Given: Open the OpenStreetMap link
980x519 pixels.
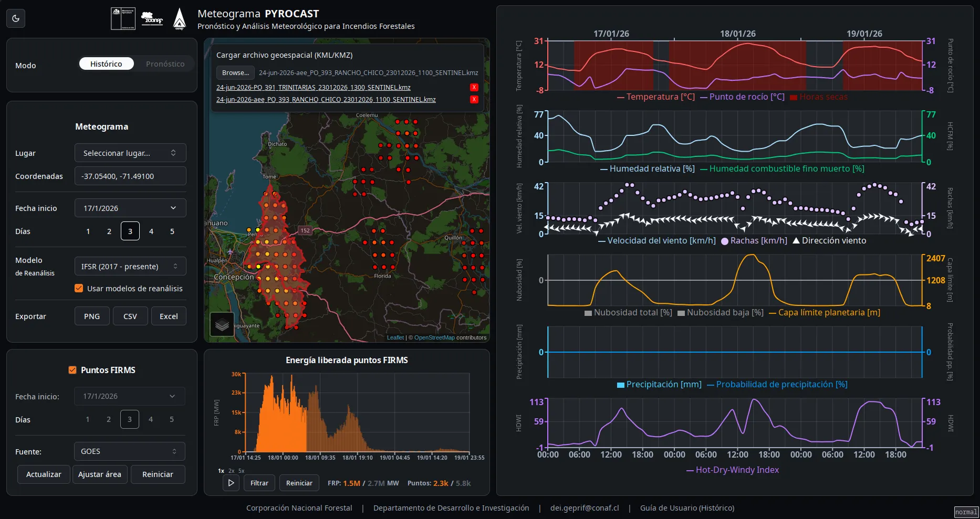Looking at the screenshot, I should (434, 337).
